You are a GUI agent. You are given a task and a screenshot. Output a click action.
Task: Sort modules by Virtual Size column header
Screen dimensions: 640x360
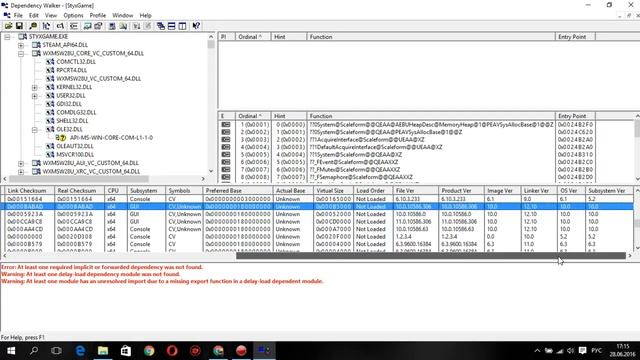click(x=333, y=191)
